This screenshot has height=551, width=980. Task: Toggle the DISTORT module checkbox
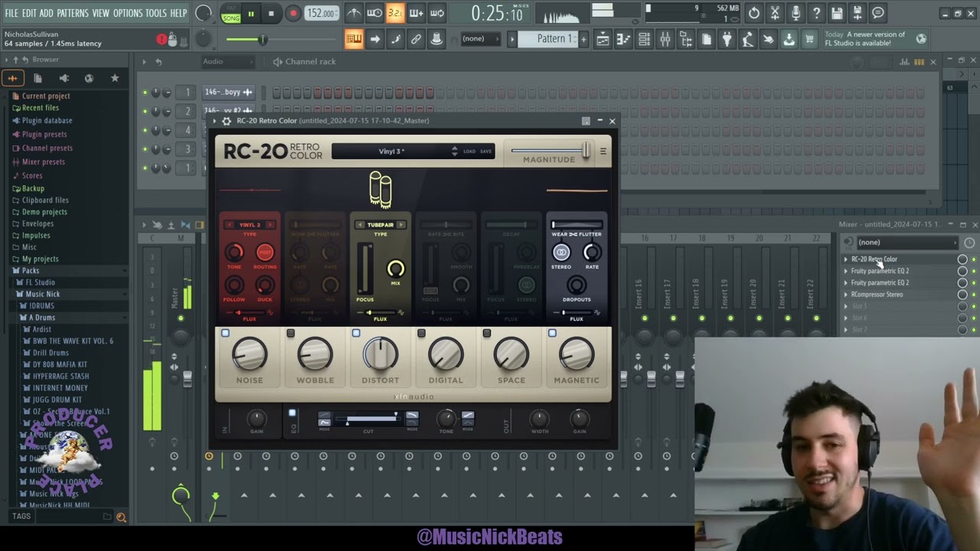[x=356, y=334]
